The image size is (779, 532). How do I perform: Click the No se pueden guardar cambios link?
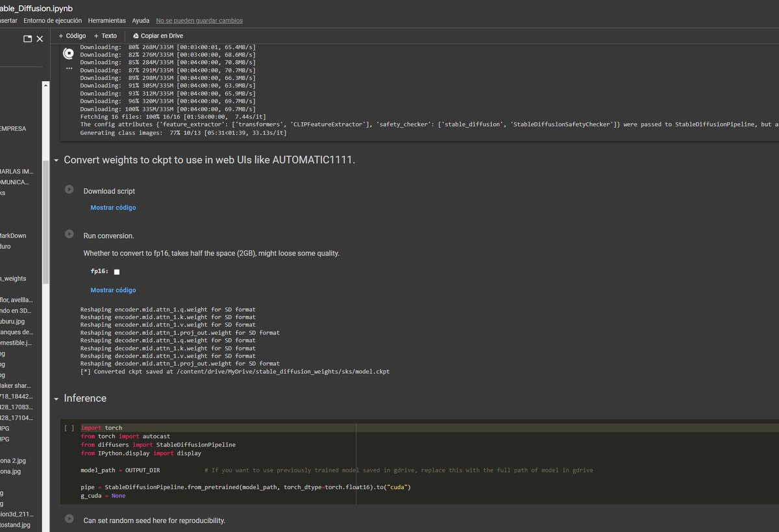199,21
